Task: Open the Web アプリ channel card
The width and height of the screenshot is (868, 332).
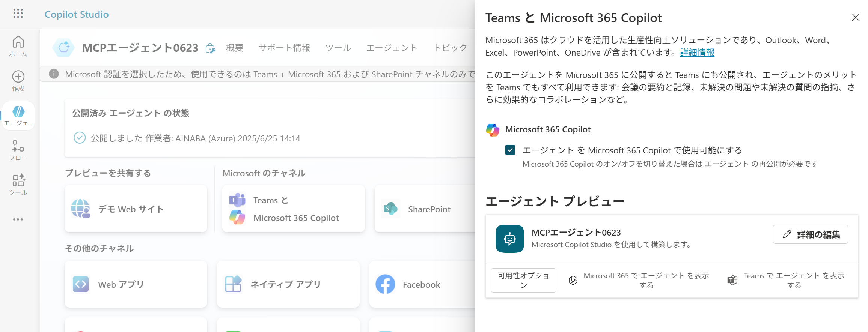Action: point(136,284)
